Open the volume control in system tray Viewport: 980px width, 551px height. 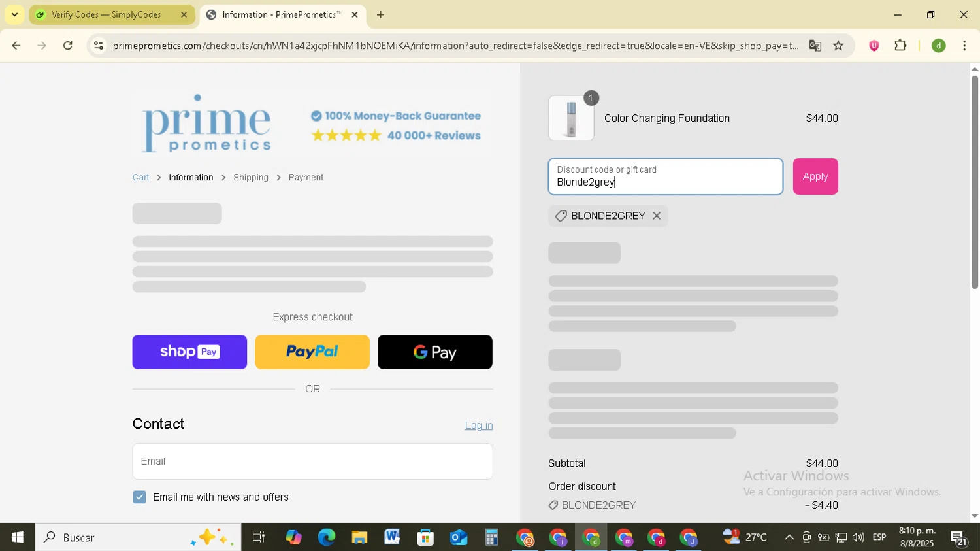[x=858, y=537]
